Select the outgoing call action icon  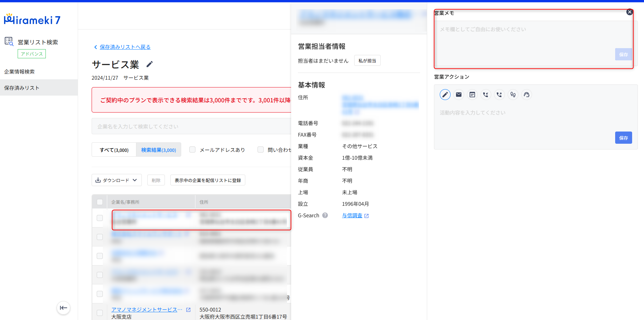click(499, 95)
